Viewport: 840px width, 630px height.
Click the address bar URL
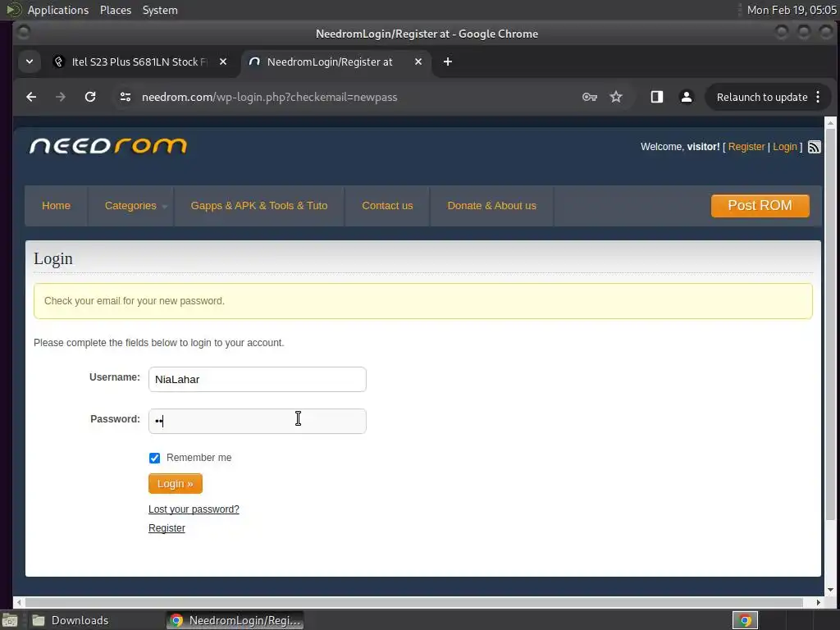(x=269, y=97)
